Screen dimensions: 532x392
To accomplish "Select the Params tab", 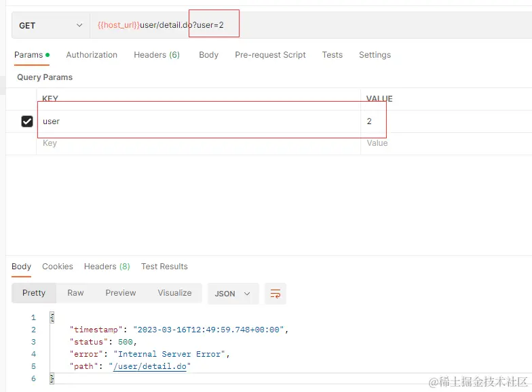I will (32, 55).
